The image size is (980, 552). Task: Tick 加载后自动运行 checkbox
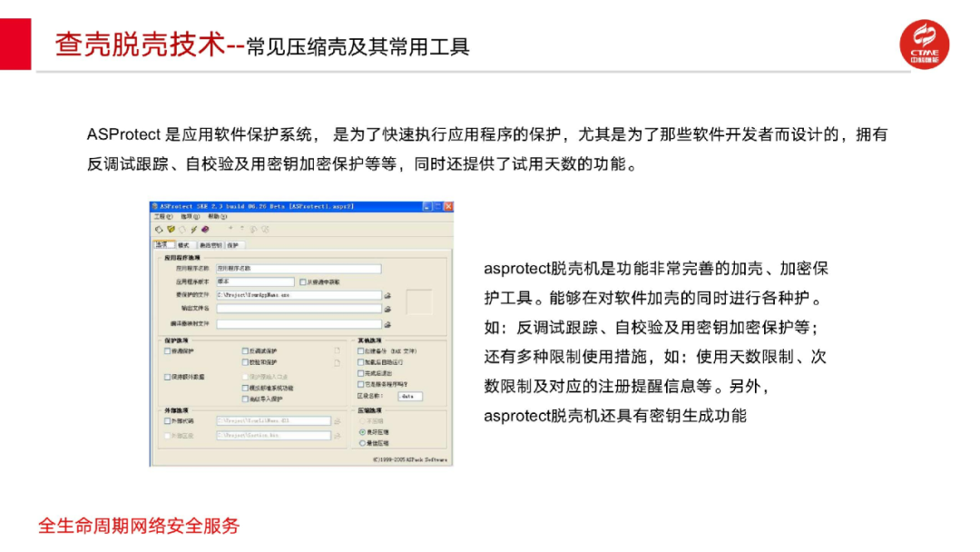[360, 362]
